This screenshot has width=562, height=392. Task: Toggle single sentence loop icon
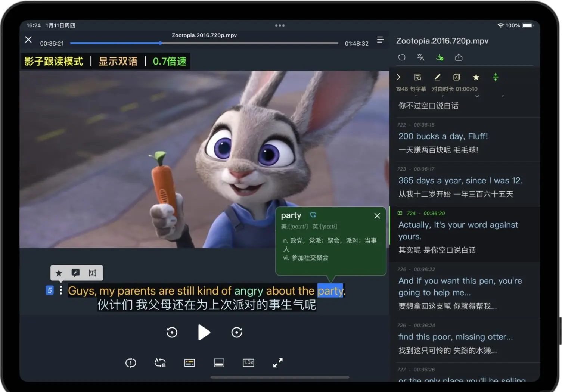(131, 363)
